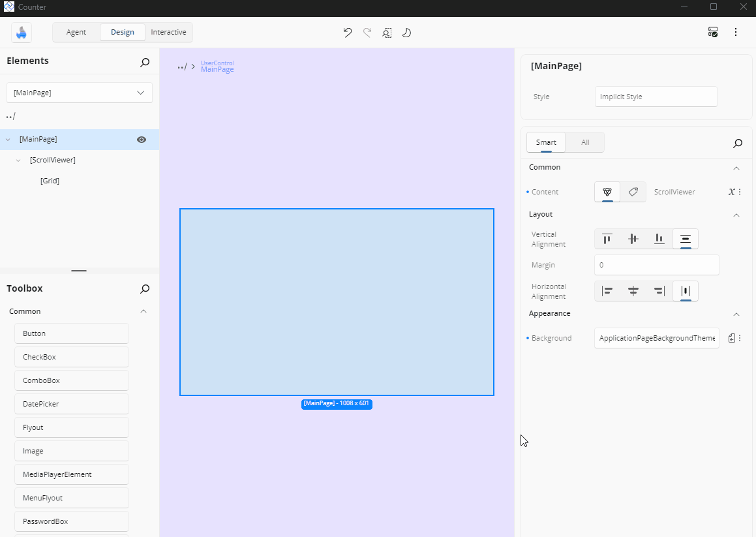756x537 pixels.
Task: Select top vertical alignment for ScrollViewer
Action: coord(607,239)
